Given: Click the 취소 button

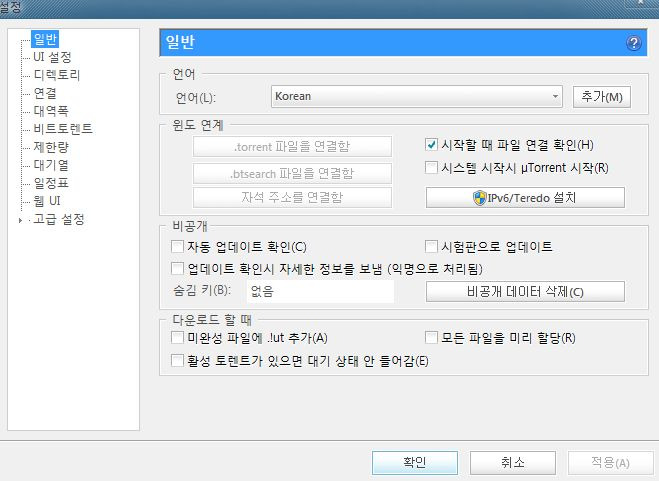Looking at the screenshot, I should point(513,462).
